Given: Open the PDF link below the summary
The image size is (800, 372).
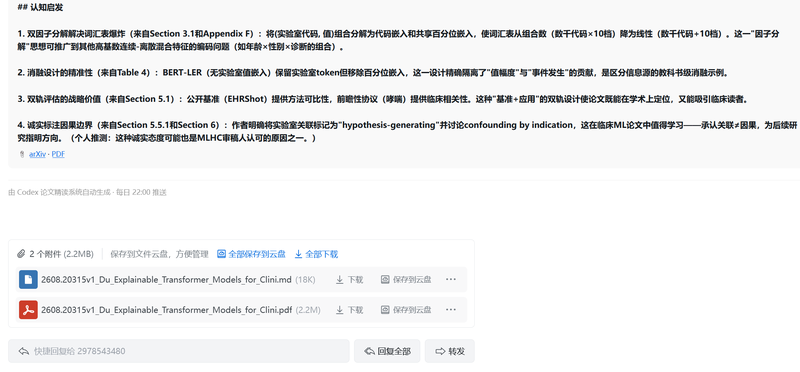Looking at the screenshot, I should coord(58,154).
